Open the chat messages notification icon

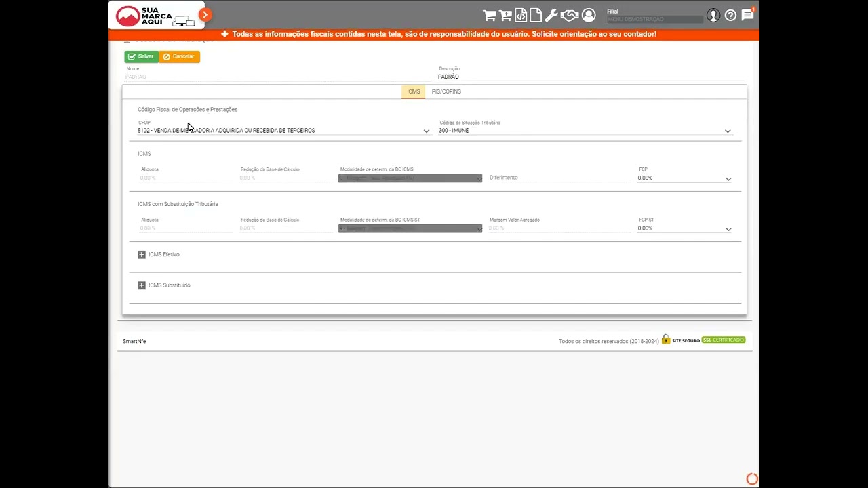coord(748,14)
